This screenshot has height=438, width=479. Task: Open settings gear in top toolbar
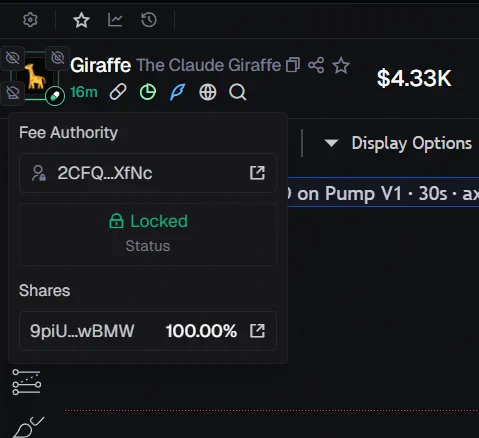(30, 20)
